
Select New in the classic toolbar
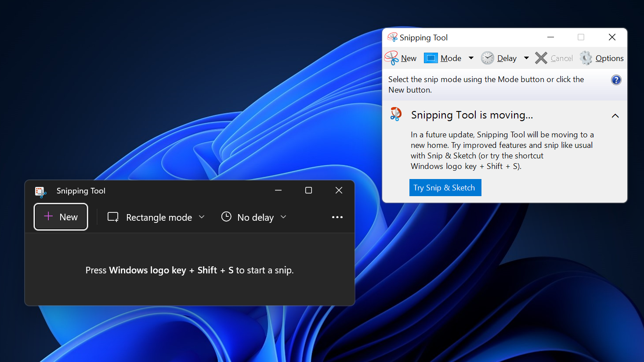pos(409,57)
